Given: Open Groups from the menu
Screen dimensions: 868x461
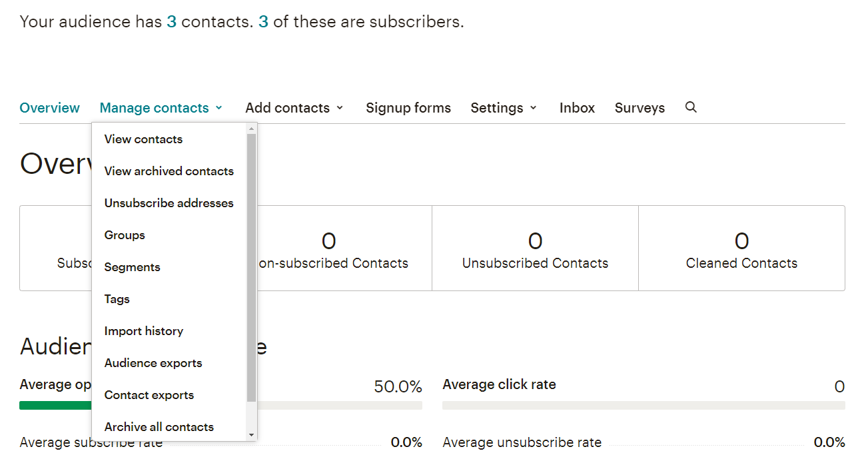Looking at the screenshot, I should tap(125, 235).
